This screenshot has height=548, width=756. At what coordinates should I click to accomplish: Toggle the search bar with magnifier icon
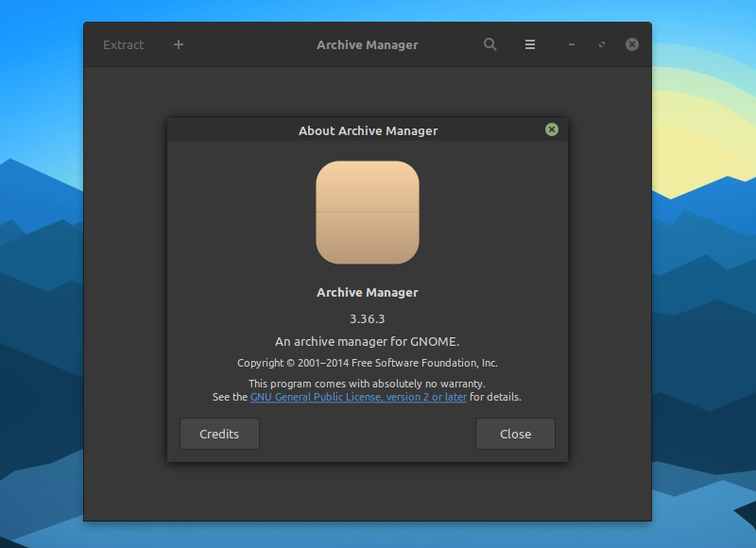(490, 44)
